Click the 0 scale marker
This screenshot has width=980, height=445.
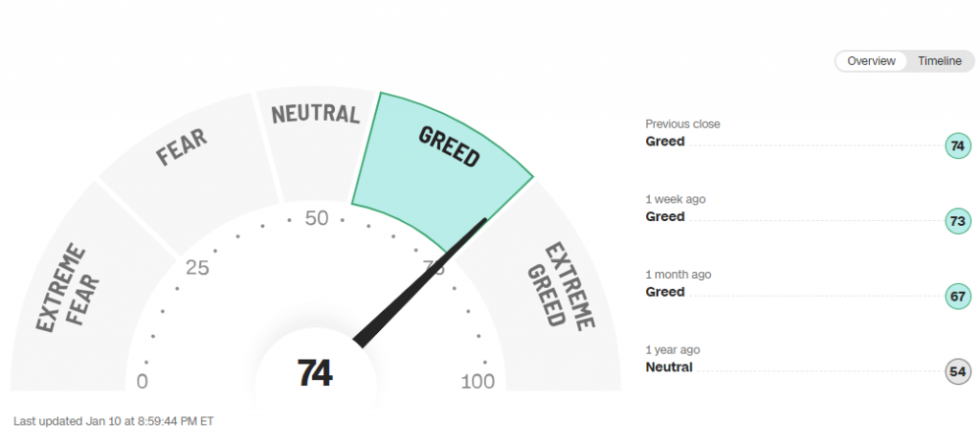pos(143,382)
